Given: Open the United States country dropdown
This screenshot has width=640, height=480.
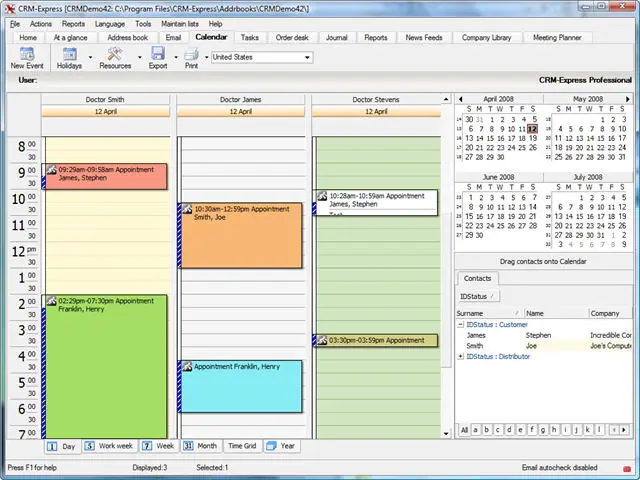Looking at the screenshot, I should (x=262, y=57).
